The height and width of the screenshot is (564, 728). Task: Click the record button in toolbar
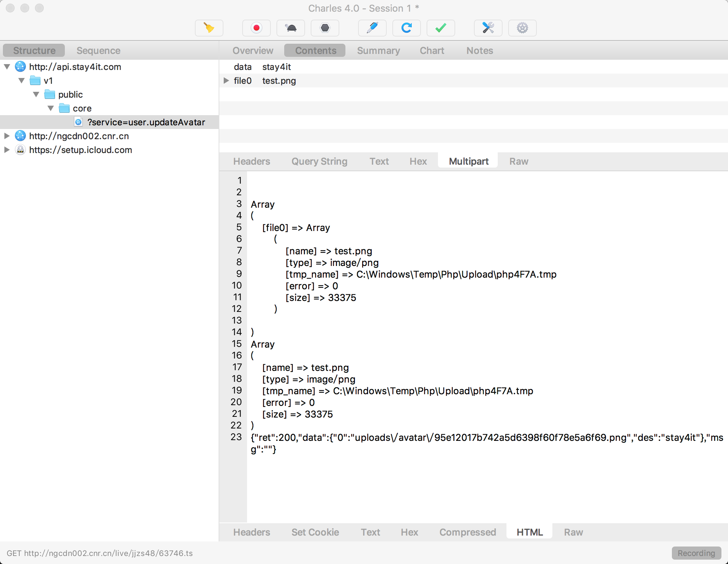tap(257, 28)
